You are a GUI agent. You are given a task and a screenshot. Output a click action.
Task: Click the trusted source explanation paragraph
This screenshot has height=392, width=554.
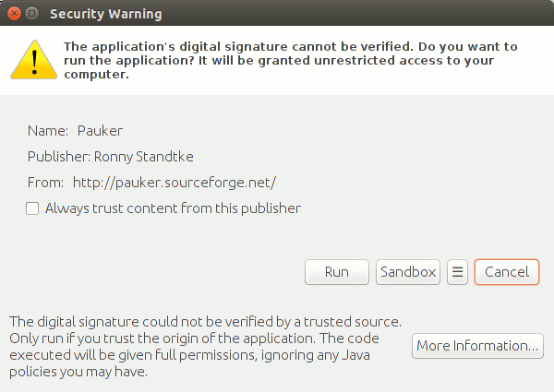click(x=205, y=347)
